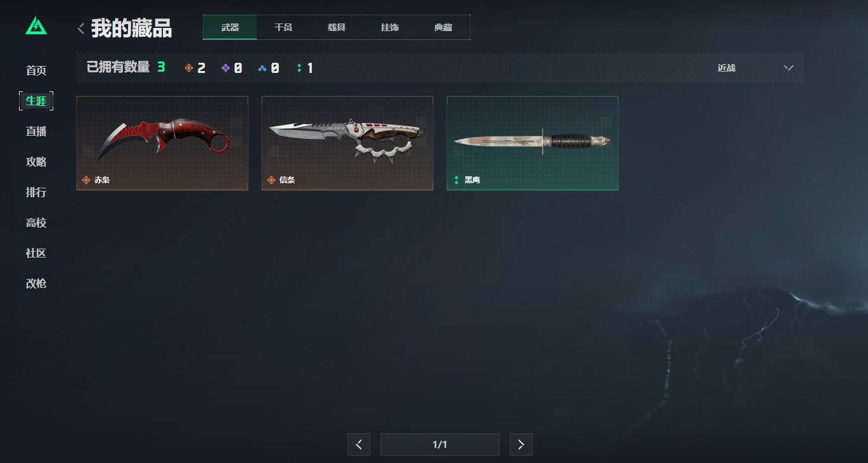868x463 pixels.
Task: Open the 挂饰 tab
Action: (390, 27)
